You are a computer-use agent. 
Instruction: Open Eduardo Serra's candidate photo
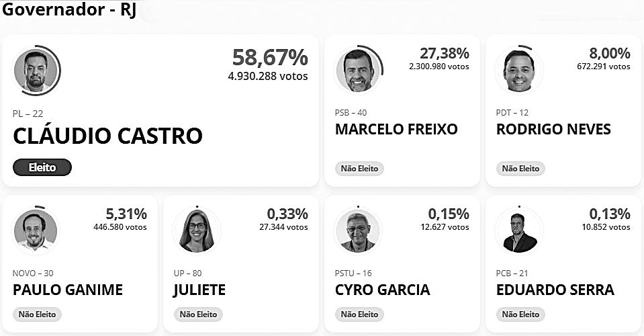tap(519, 230)
